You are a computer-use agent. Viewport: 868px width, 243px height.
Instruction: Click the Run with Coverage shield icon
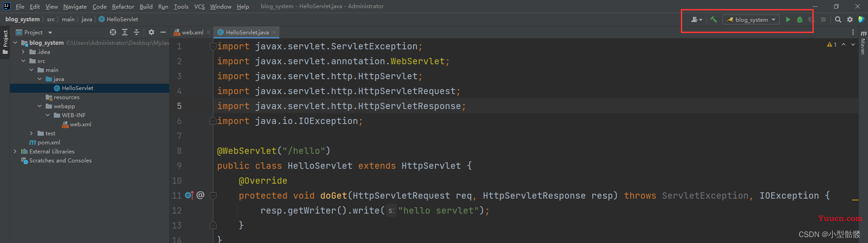tap(811, 19)
